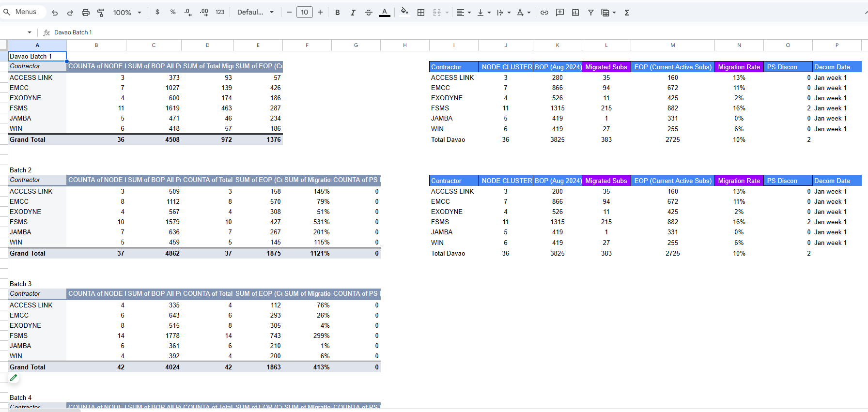Open the functions sigma menu
Image resolution: width=868 pixels, height=412 pixels.
tap(627, 13)
